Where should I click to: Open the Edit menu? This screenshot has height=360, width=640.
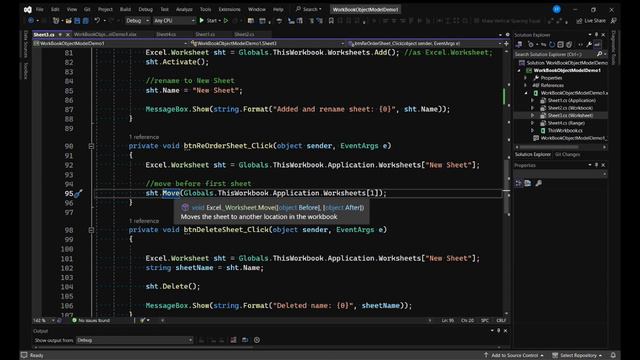[x=55, y=9]
